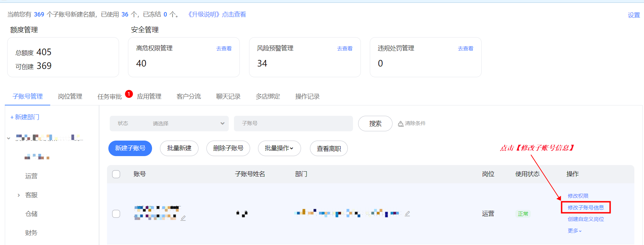Tick the checkbox for the 运营 sub-account row
The image size is (644, 245).
(116, 214)
